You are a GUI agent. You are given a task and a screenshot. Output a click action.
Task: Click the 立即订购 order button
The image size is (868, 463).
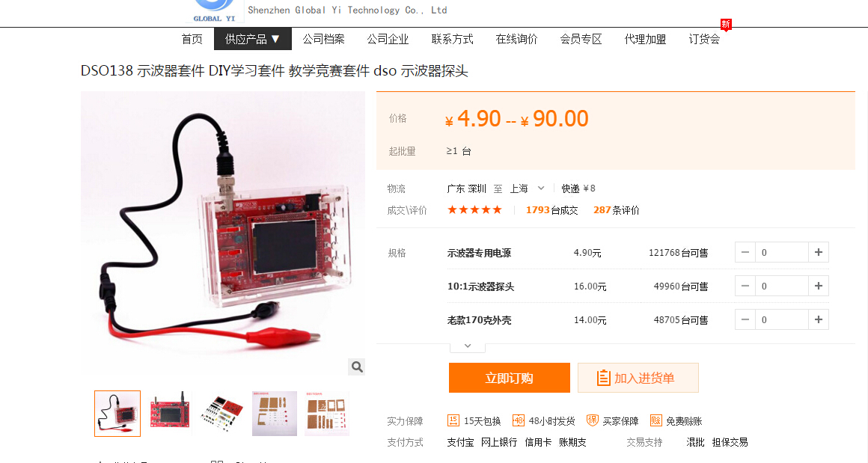tap(510, 378)
